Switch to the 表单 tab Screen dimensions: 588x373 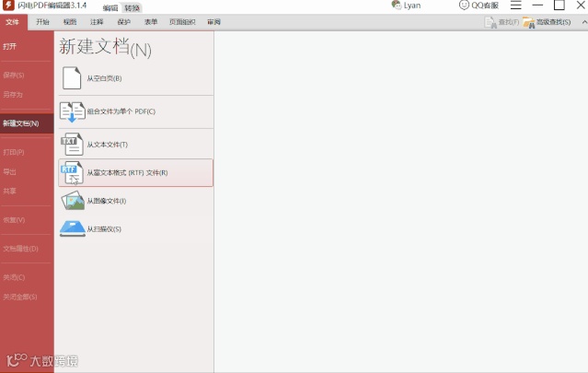[151, 22]
